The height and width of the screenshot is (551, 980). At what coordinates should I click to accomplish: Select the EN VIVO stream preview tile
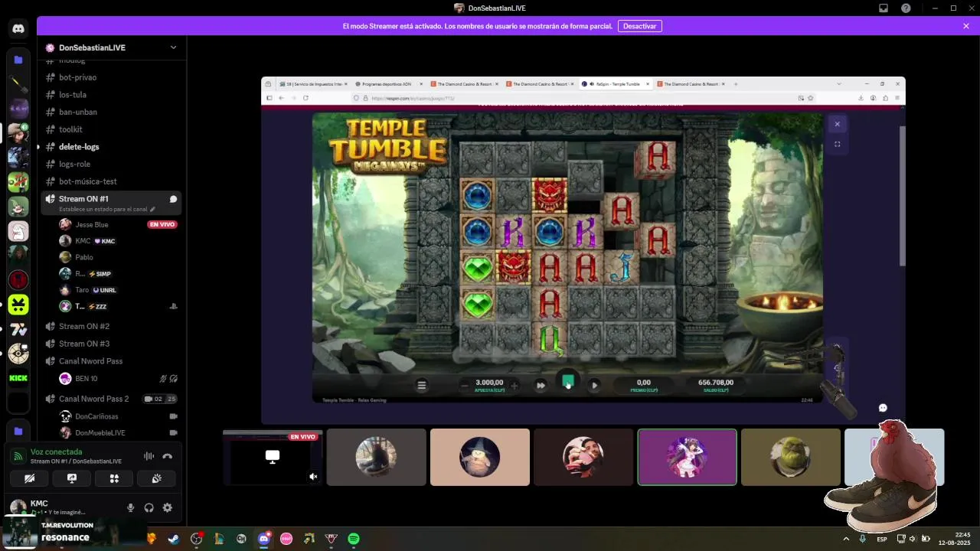[x=273, y=457]
